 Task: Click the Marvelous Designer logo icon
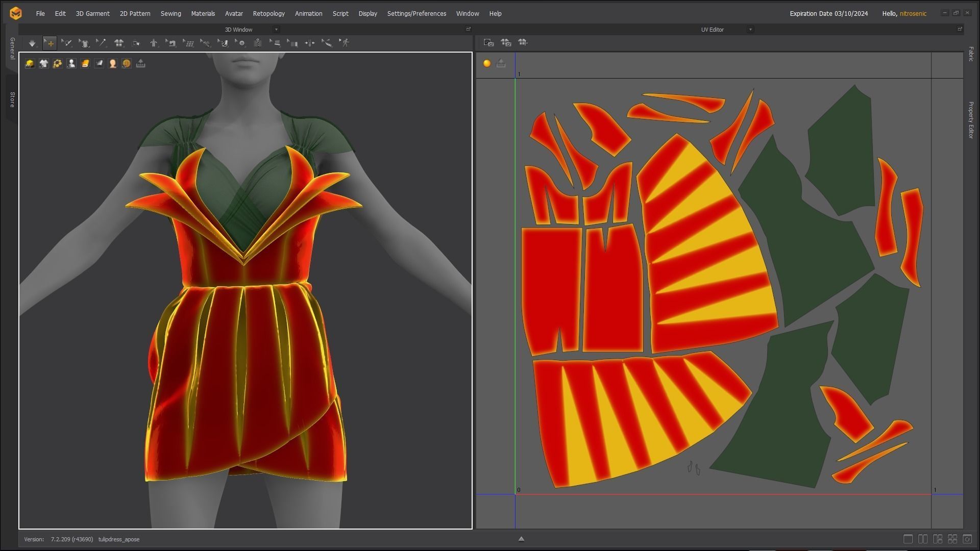point(16,13)
